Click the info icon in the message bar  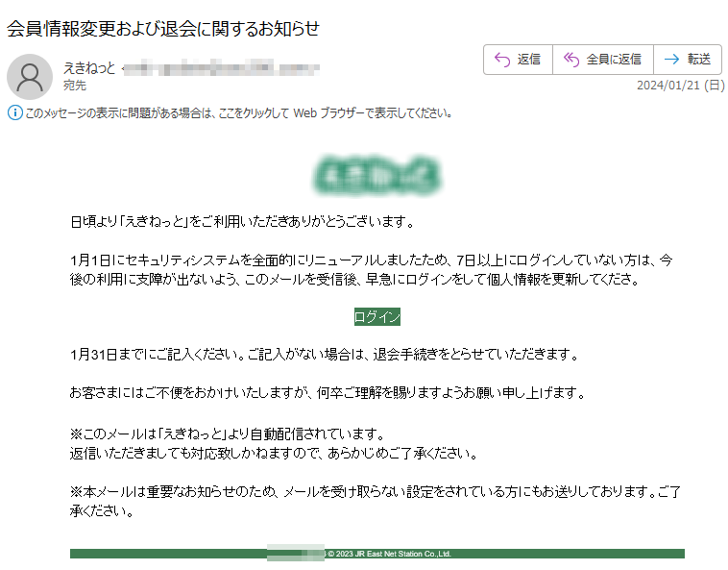tap(14, 112)
